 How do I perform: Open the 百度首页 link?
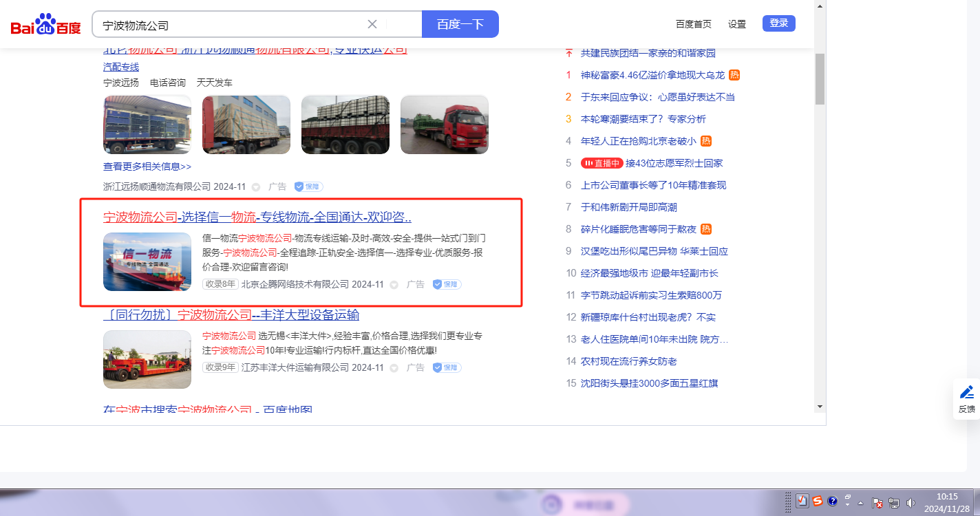694,24
